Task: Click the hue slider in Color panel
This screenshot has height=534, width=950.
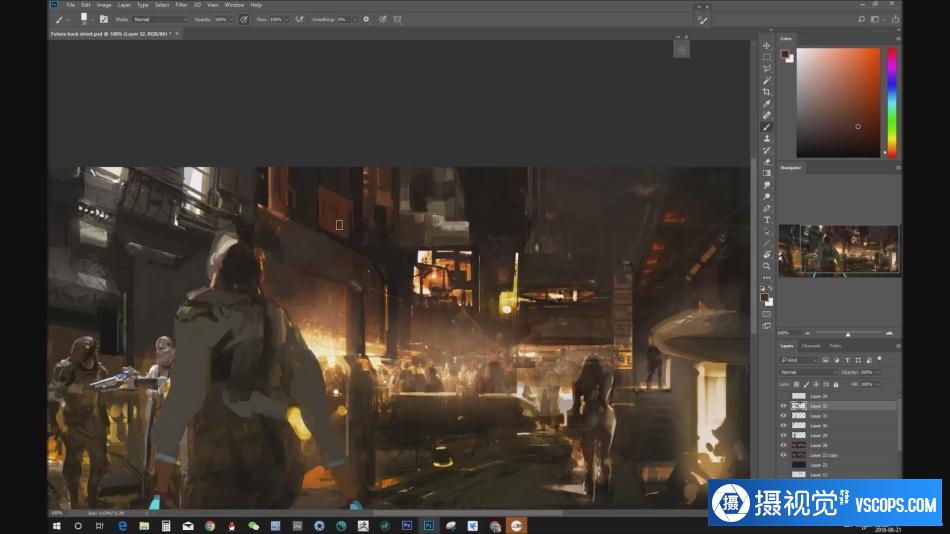Action: click(x=892, y=102)
